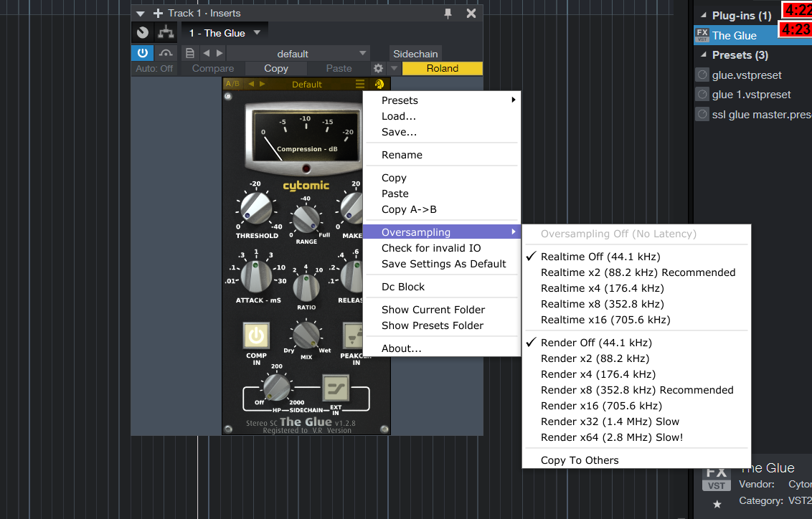
Task: Click Copy in plugin header toolbar
Action: click(x=276, y=68)
